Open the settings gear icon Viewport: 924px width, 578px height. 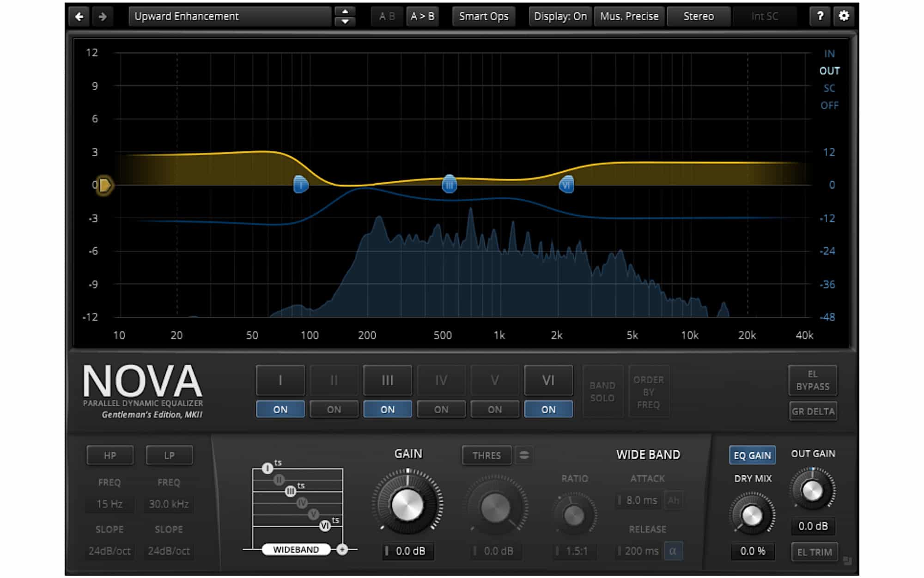844,16
